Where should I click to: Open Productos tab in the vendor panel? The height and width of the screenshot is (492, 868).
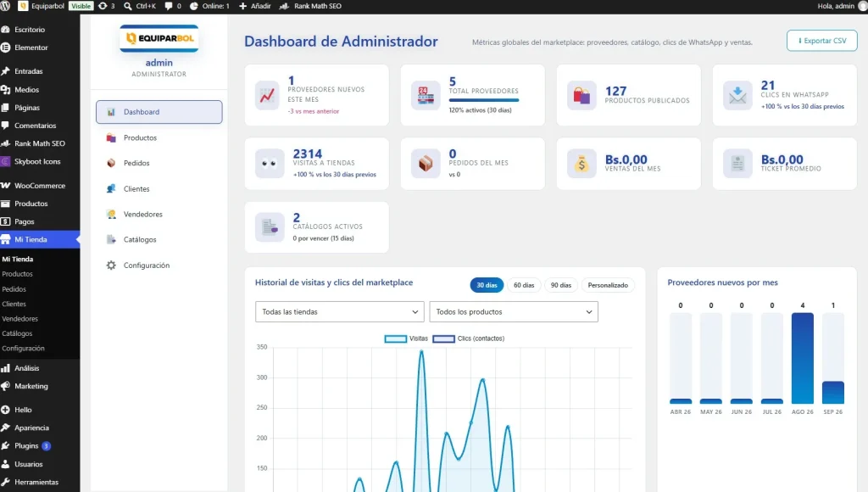point(159,137)
